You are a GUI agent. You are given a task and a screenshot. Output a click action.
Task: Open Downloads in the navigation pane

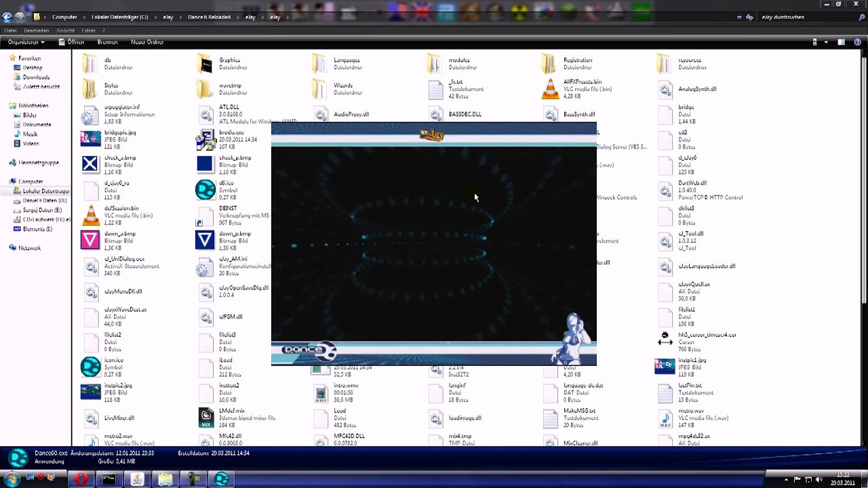[36, 77]
